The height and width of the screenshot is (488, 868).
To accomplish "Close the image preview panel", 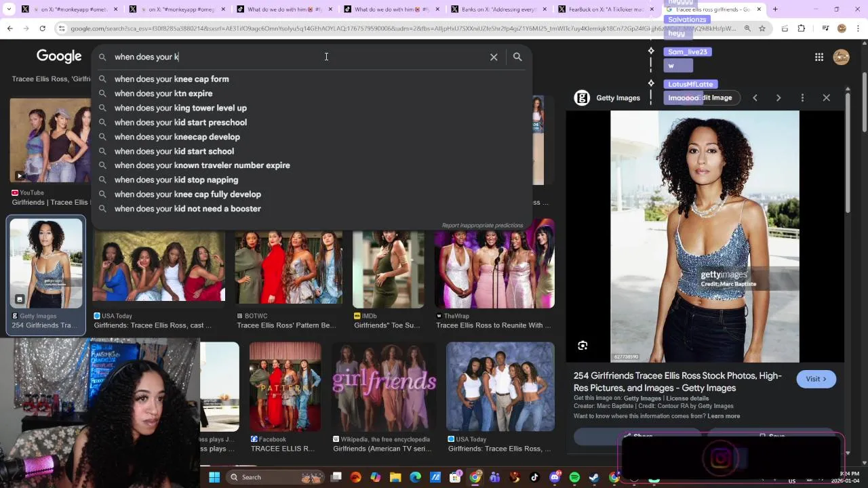I will pyautogui.click(x=826, y=98).
